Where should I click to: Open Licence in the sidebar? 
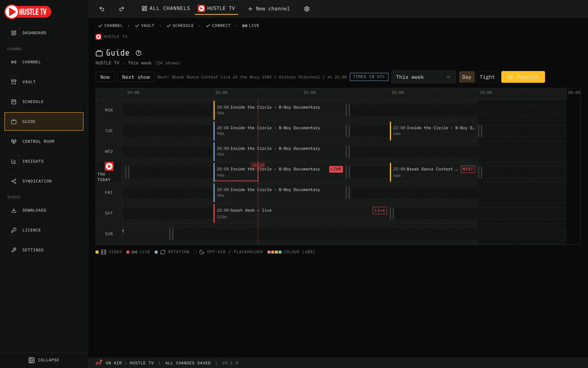[x=44, y=230]
